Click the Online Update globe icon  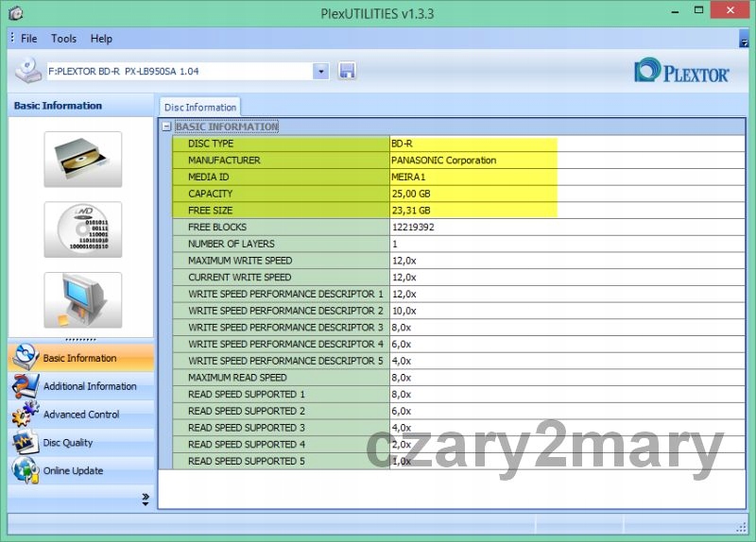tap(26, 470)
